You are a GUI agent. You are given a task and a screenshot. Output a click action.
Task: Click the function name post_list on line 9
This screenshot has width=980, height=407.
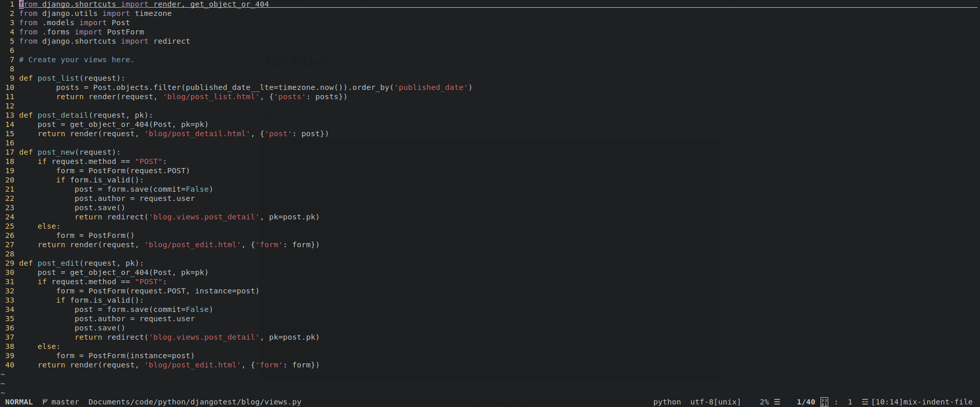pyautogui.click(x=58, y=78)
